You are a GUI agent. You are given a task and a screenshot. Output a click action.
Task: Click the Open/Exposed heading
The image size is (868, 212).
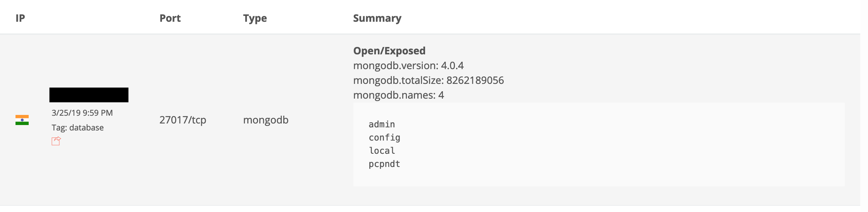(389, 51)
